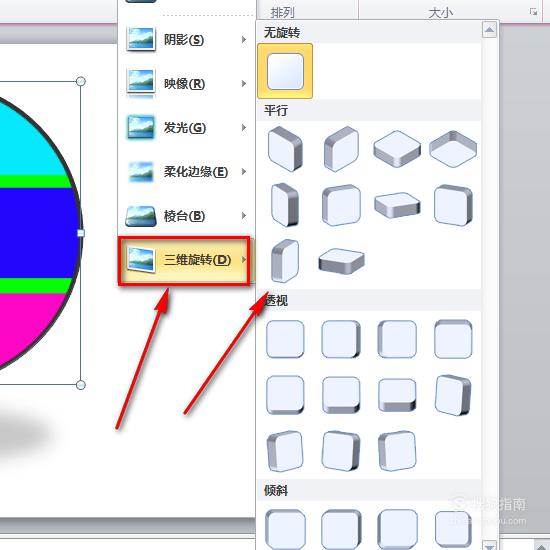
Task: Apply Off Axis 2 Right preset in 平行 third row
Action: (285, 261)
